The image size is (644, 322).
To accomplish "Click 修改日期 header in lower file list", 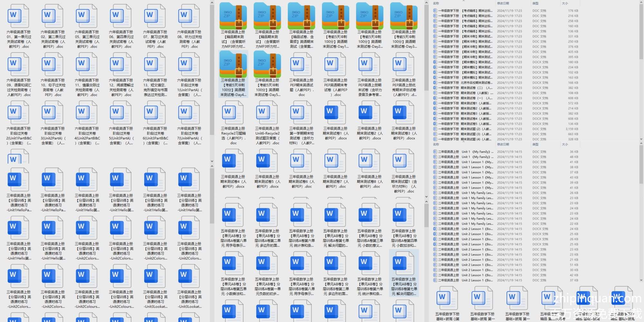I will click(503, 144).
